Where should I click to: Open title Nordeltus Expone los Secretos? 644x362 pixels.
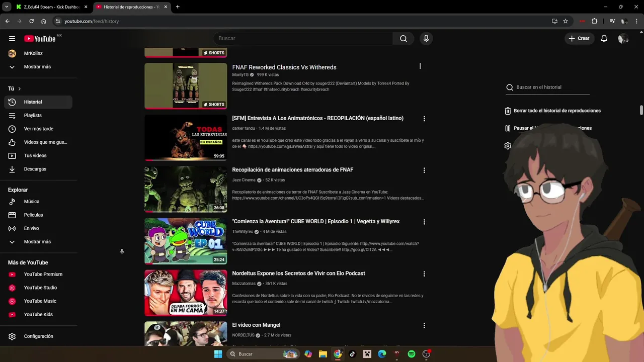click(x=298, y=274)
